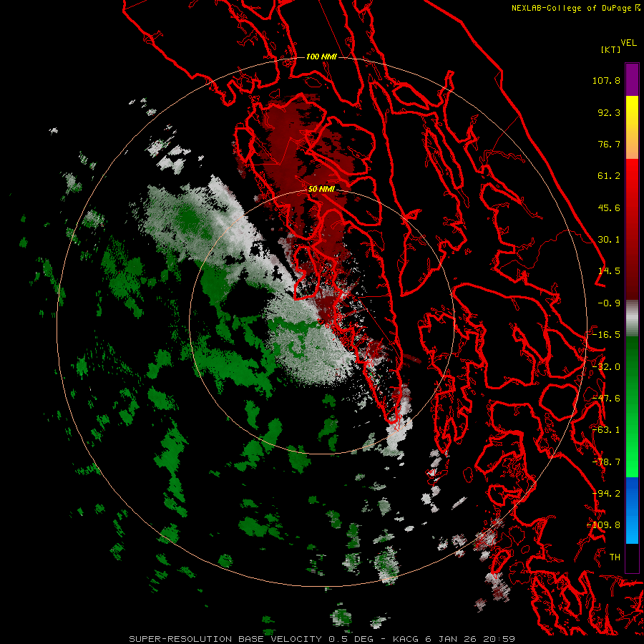Image resolution: width=644 pixels, height=644 pixels.
Task: Click the -63.1 legend value
Action: (x=606, y=430)
